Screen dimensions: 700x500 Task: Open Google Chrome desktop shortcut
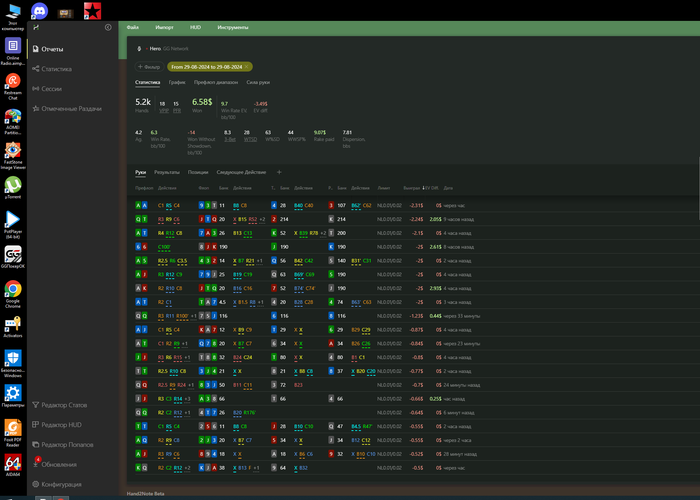click(x=13, y=294)
